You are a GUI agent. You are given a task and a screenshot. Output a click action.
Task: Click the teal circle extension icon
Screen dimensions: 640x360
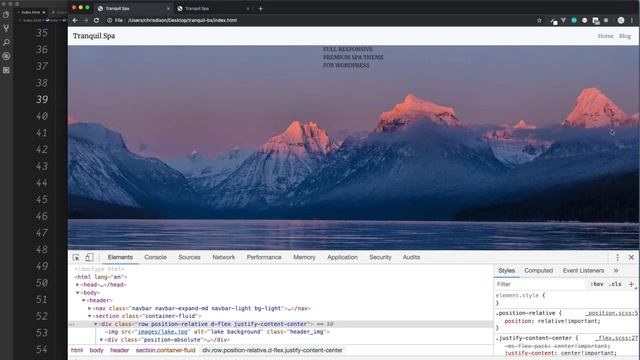pyautogui.click(x=574, y=20)
